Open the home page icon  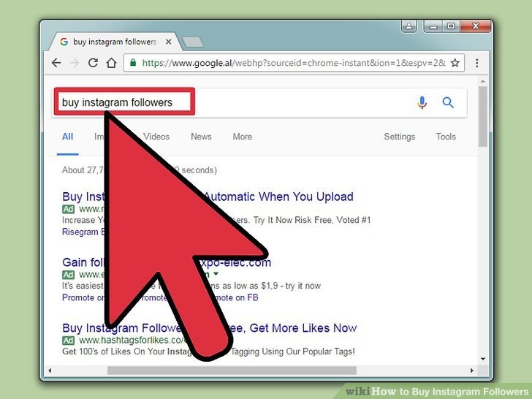111,63
